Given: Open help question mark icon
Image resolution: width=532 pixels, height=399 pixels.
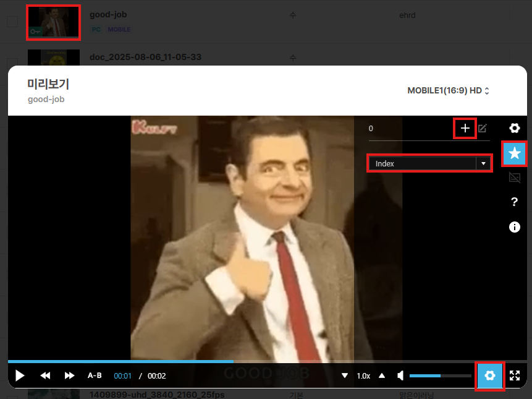Looking at the screenshot, I should coord(515,202).
